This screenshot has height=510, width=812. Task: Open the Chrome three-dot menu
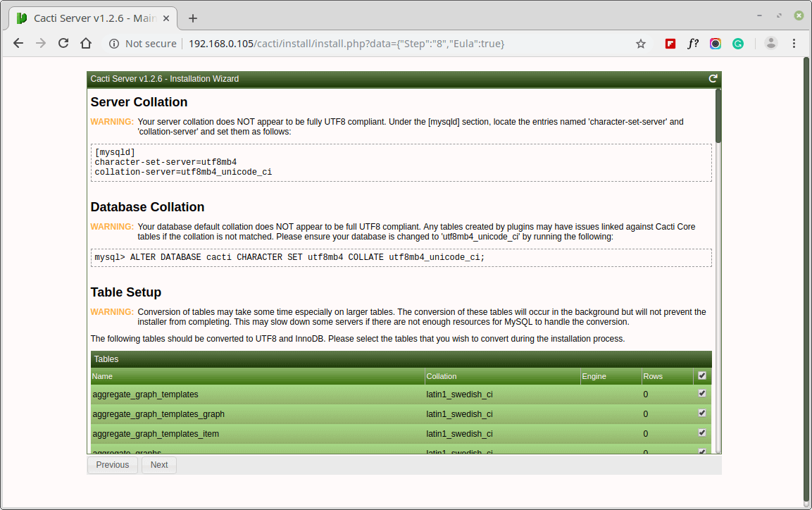(794, 44)
